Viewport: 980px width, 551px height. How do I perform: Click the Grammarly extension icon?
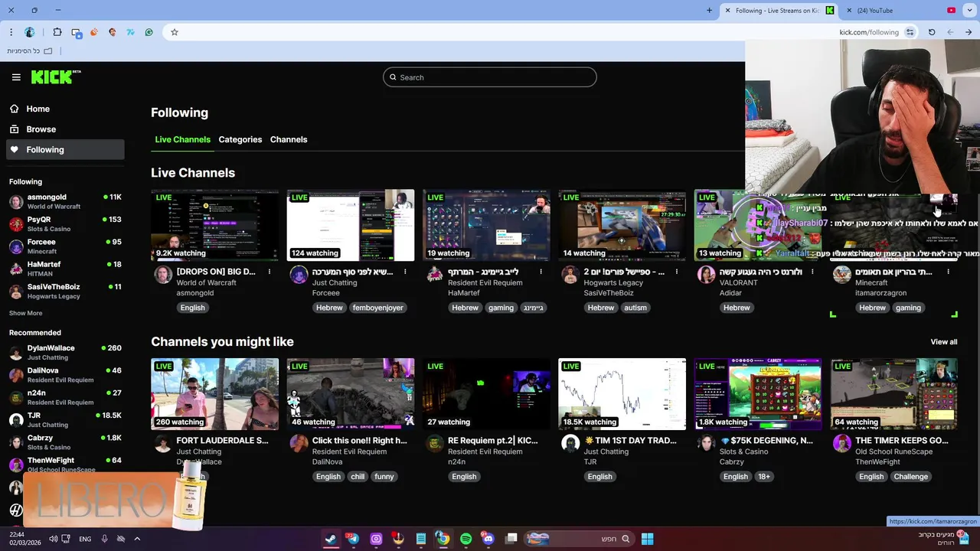pyautogui.click(x=149, y=32)
